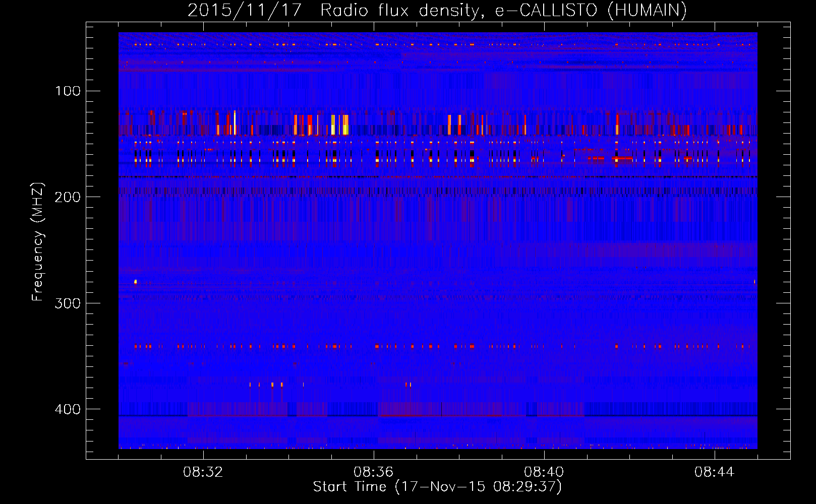The height and width of the screenshot is (504, 816).
Task: Click the 100 frequency tick label
Action: click(68, 91)
